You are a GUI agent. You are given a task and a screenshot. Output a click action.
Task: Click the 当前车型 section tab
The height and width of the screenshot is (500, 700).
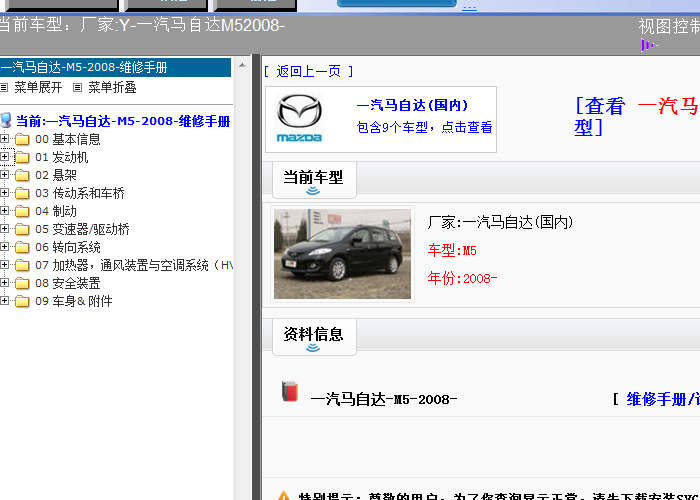click(314, 180)
